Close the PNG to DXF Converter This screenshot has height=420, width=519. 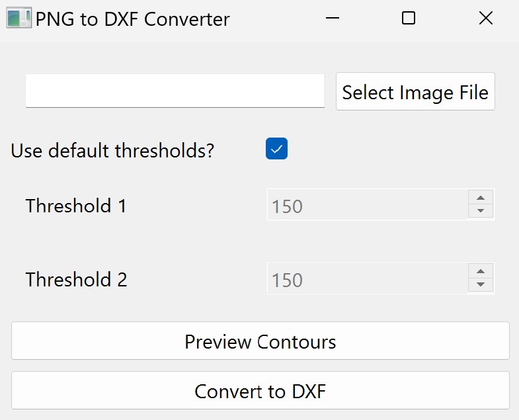click(486, 19)
